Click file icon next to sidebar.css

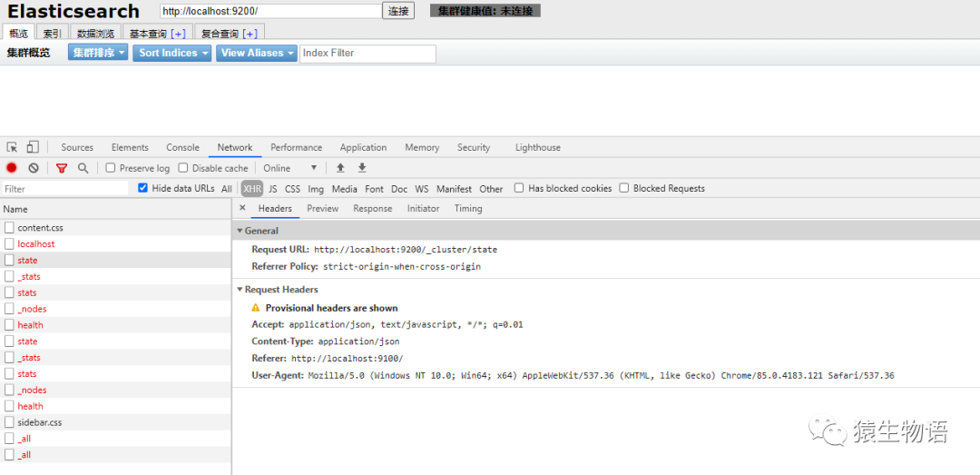[x=9, y=422]
